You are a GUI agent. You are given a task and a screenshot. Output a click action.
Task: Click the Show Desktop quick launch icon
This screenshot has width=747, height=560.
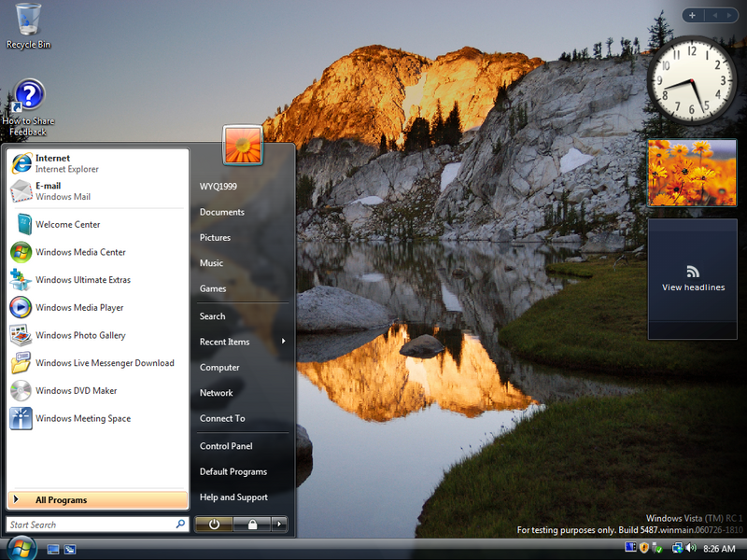point(53,549)
